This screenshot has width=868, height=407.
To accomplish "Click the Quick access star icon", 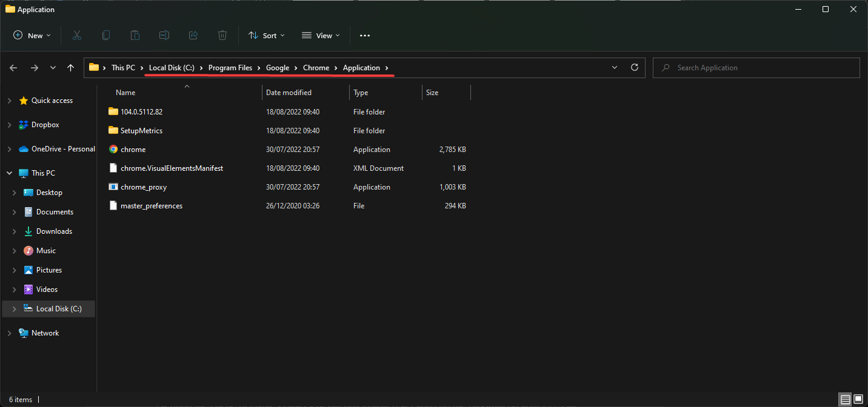I will click(24, 101).
